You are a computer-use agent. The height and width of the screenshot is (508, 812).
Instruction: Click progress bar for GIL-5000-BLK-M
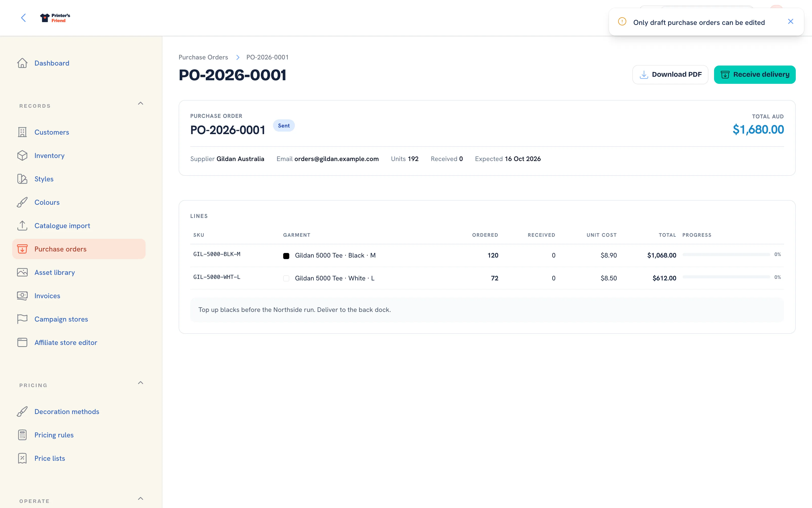point(726,255)
